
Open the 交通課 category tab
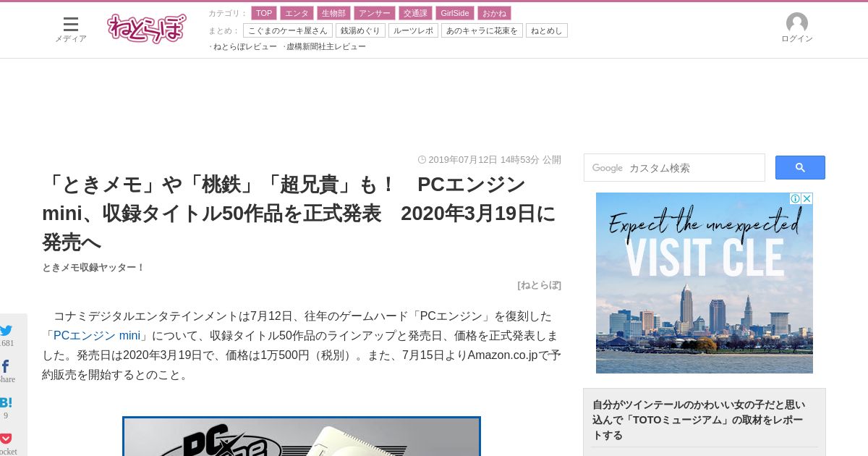pos(415,13)
